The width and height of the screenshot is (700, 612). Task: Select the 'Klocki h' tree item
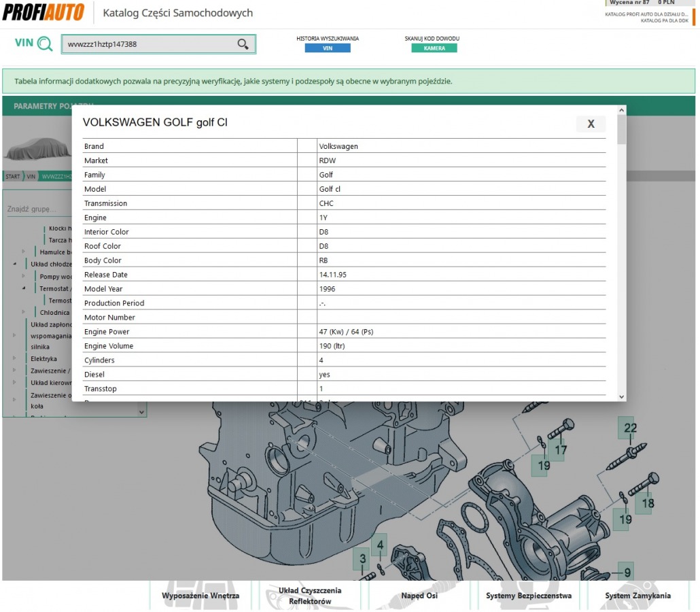pos(60,228)
